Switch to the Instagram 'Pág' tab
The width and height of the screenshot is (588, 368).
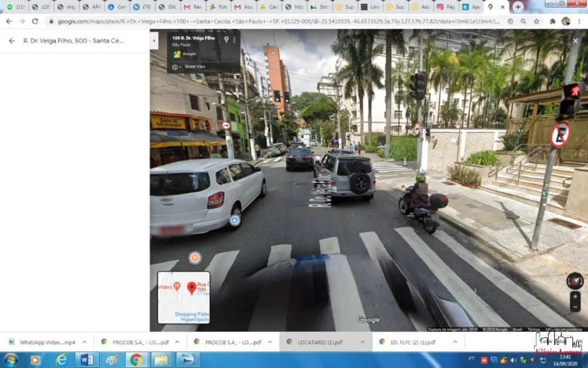[x=446, y=6]
